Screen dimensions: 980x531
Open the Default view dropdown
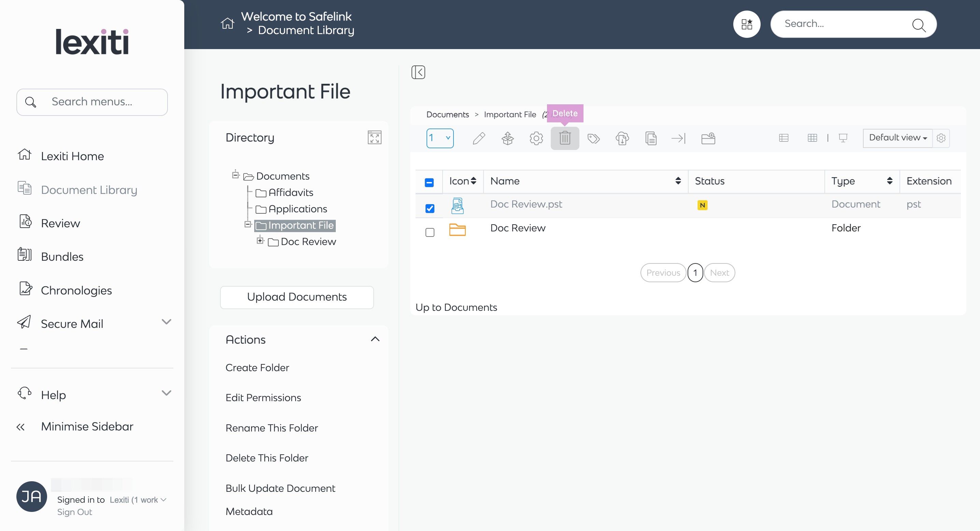[897, 138]
